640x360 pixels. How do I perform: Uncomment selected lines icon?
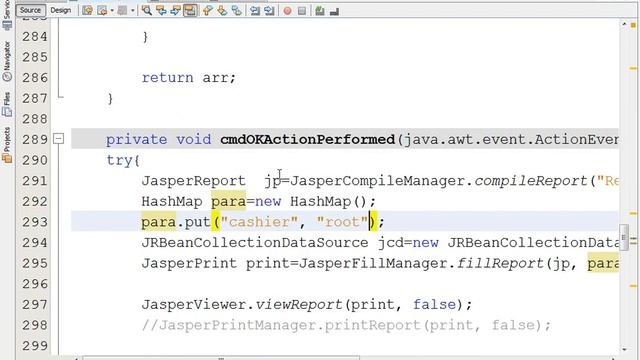334,11
